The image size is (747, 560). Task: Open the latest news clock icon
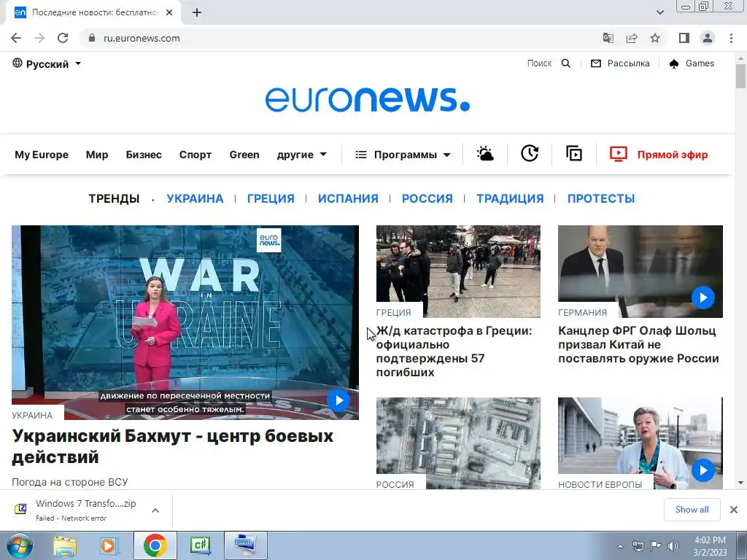pyautogui.click(x=530, y=153)
